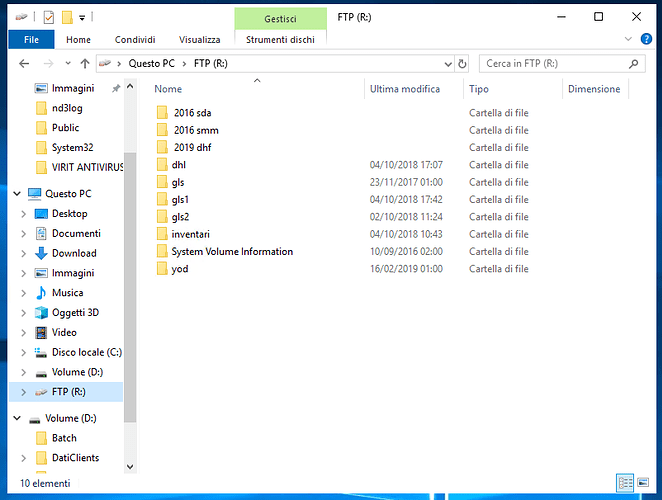Go back with the Back arrow
The width and height of the screenshot is (662, 500).
(24, 64)
